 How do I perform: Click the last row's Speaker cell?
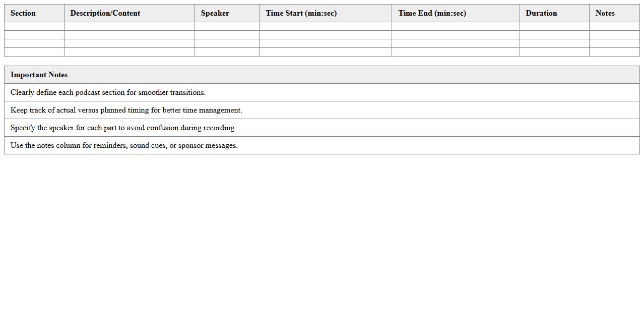coord(227,52)
